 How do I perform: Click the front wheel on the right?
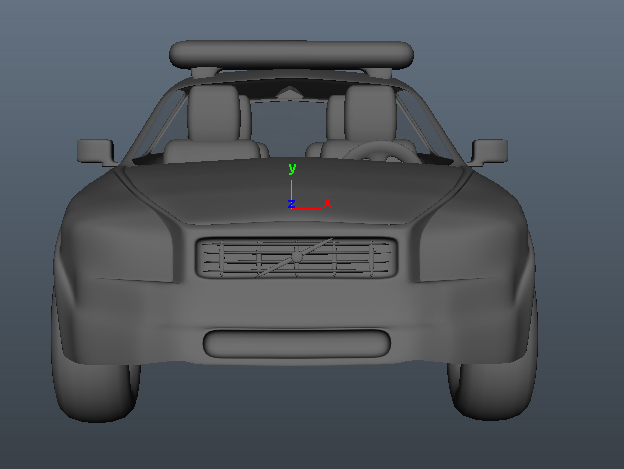coord(492,392)
